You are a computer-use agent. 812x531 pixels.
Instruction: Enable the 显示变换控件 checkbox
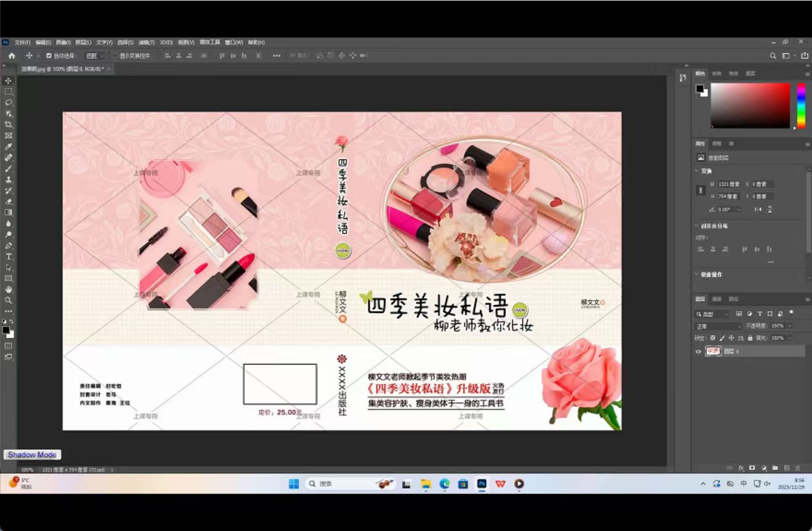click(115, 55)
